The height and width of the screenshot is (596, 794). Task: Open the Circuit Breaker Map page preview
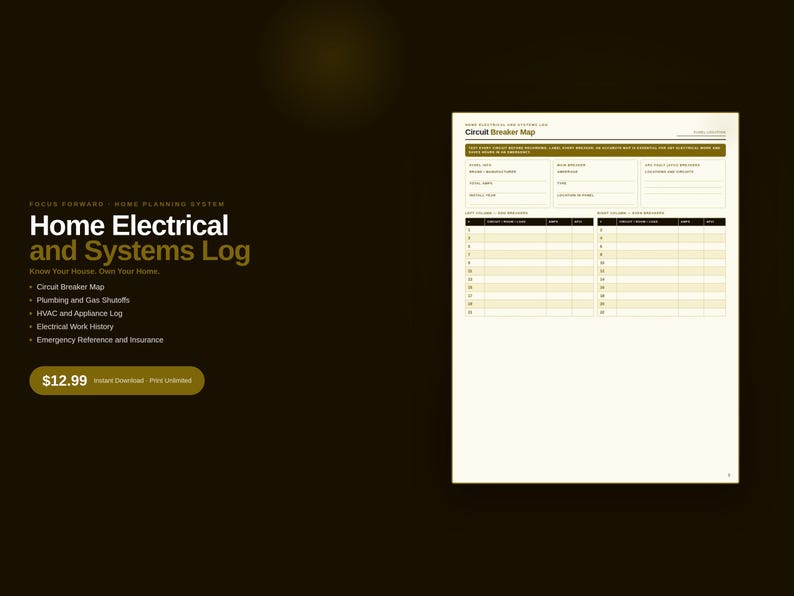pyautogui.click(x=595, y=298)
